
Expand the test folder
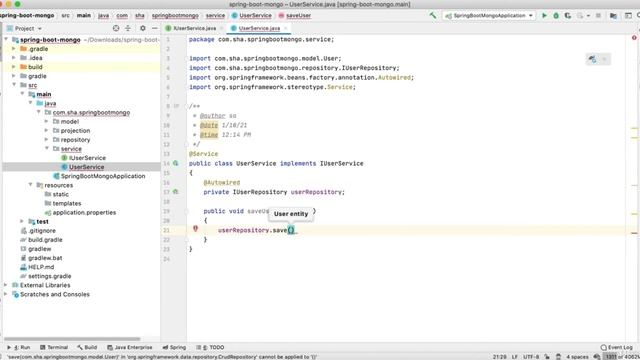tap(22, 221)
